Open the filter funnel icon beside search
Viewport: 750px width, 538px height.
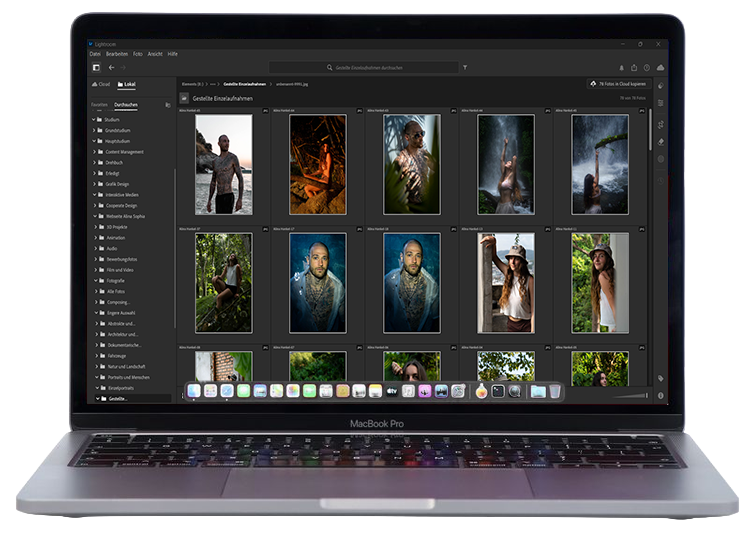pos(465,67)
